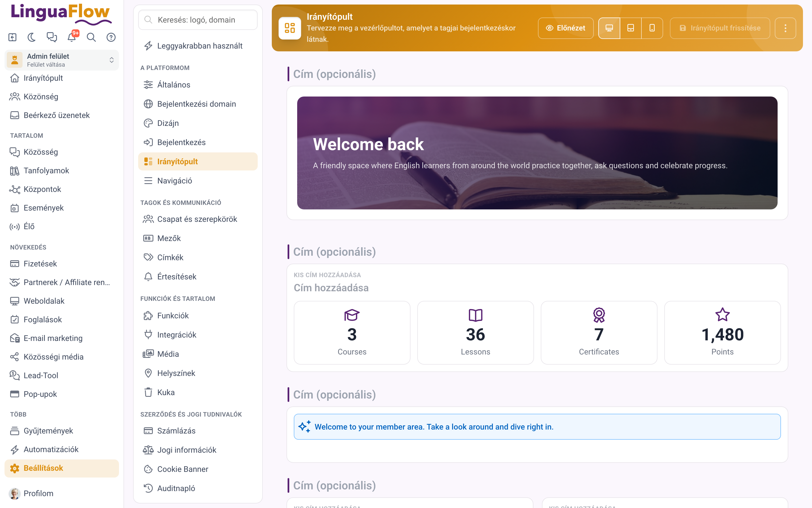
Task: Edit the first Cím (opcionális) heading field
Action: point(335,74)
